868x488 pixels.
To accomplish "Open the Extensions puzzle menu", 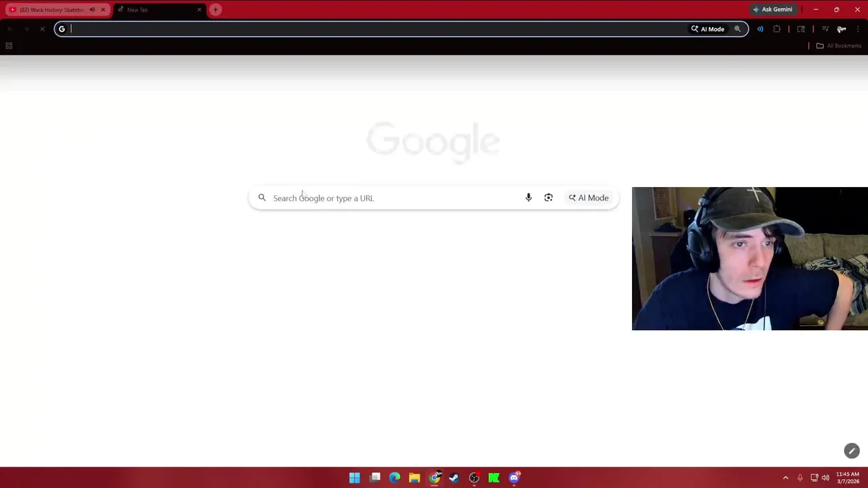I will coord(777,29).
